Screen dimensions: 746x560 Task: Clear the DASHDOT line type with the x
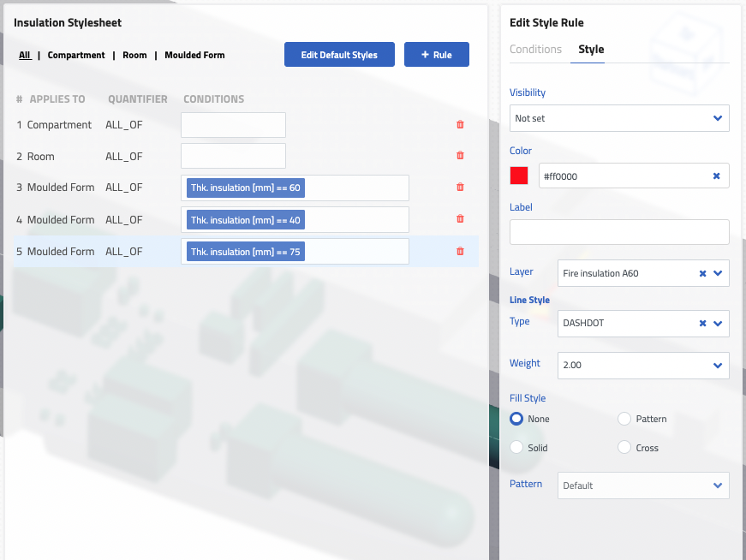tap(704, 324)
